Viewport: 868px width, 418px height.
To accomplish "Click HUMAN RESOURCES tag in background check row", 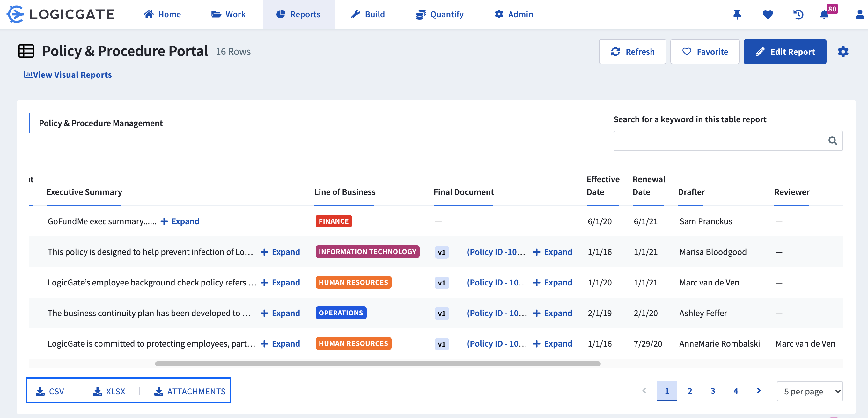I will click(353, 282).
